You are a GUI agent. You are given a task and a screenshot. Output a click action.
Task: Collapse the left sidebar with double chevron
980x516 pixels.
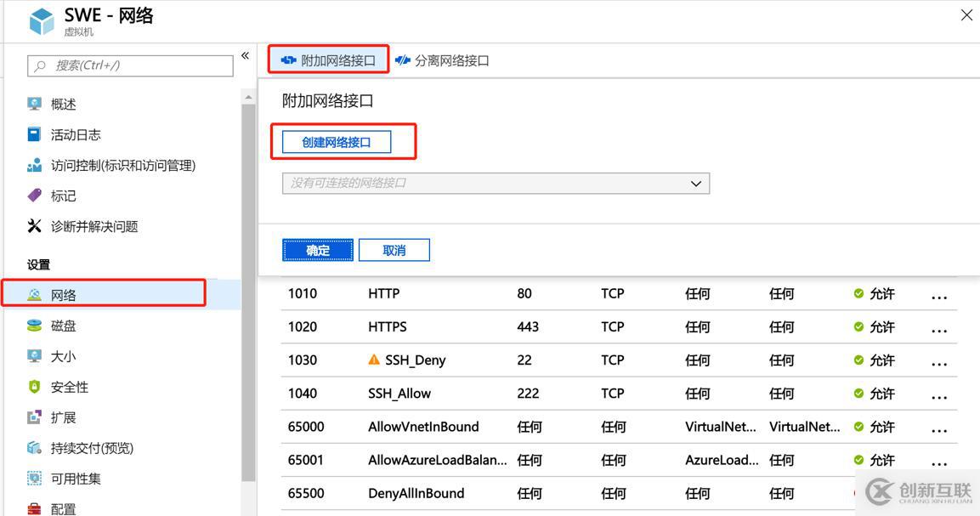(x=246, y=54)
